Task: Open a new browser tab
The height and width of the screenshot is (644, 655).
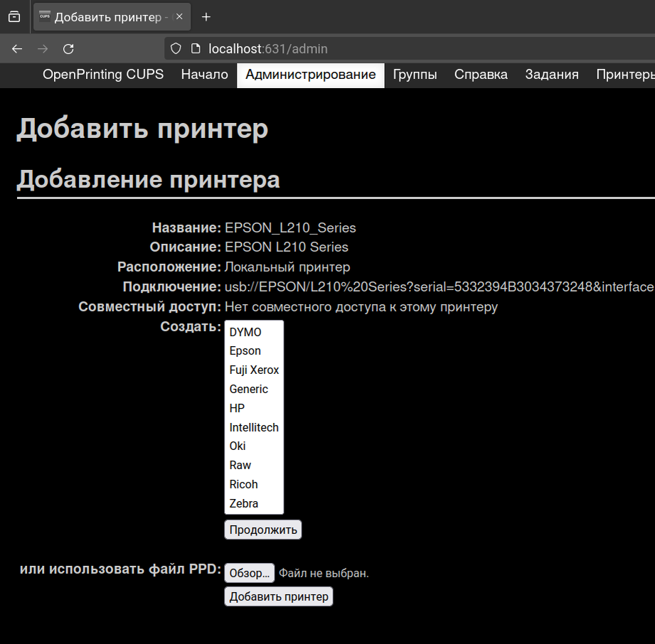Action: [x=206, y=17]
